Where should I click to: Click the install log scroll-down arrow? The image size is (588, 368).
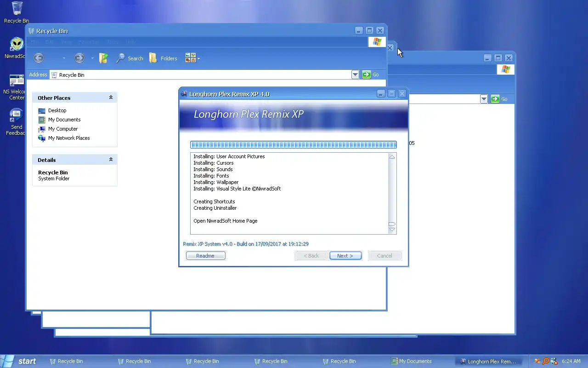pos(392,230)
